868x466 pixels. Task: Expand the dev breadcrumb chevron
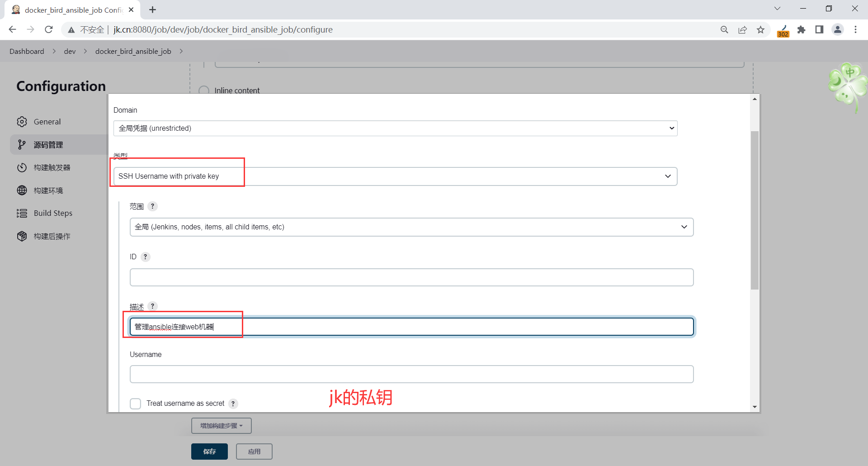(85, 51)
